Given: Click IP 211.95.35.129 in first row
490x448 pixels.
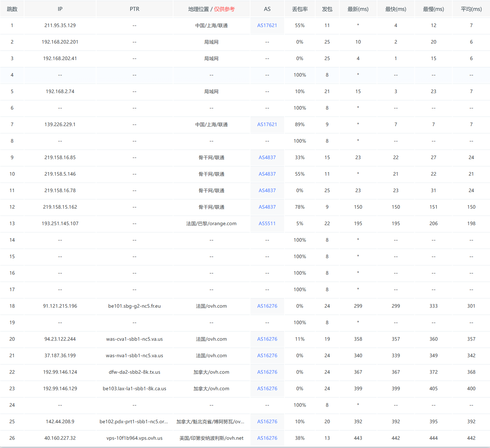Looking at the screenshot, I should click(60, 25).
